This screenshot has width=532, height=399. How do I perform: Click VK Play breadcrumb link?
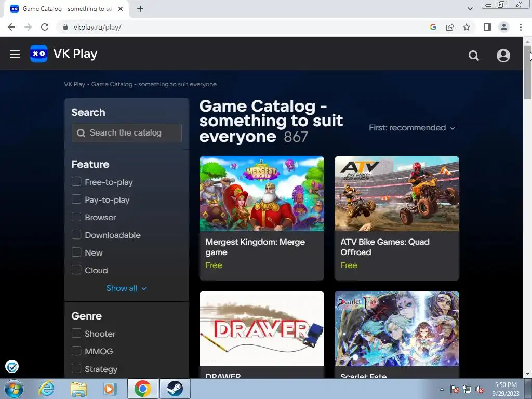pos(75,84)
